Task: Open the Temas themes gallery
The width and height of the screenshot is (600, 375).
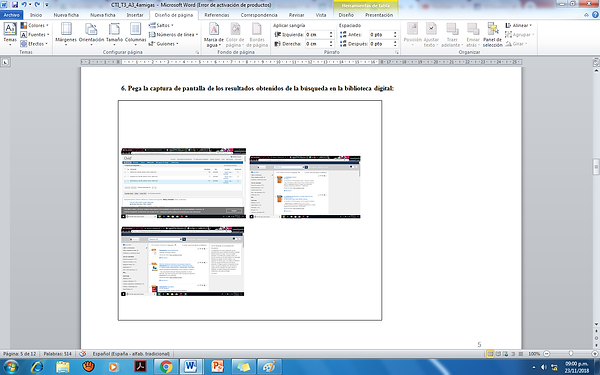Action: [x=10, y=34]
